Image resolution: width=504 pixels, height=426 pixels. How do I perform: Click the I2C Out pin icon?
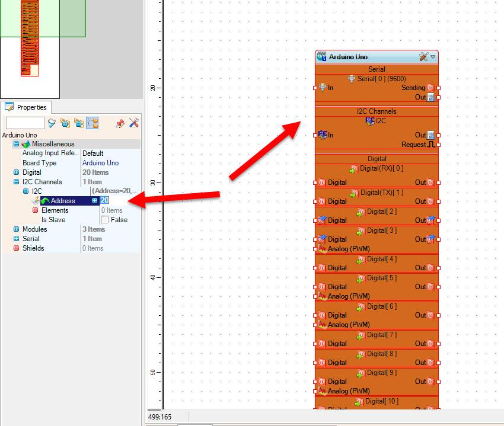[x=430, y=135]
